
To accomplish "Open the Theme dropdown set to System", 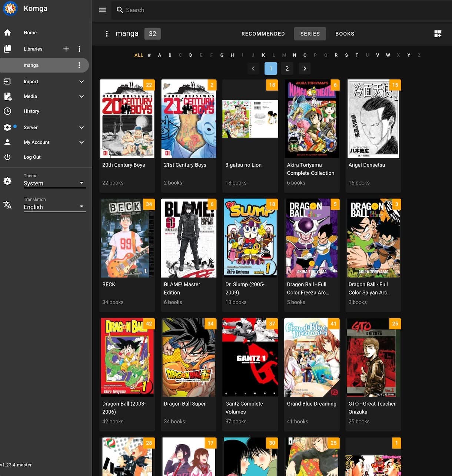I will [x=54, y=183].
